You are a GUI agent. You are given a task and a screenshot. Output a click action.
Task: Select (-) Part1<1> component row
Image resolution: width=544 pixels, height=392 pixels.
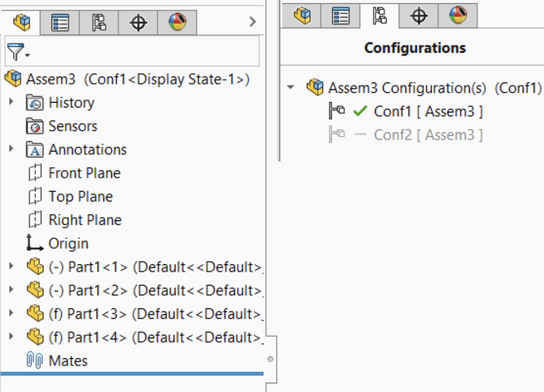pyautogui.click(x=156, y=267)
